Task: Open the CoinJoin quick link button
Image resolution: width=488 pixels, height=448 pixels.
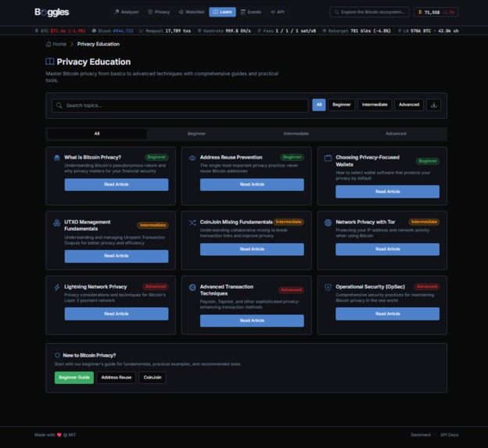Action: pyautogui.click(x=152, y=378)
